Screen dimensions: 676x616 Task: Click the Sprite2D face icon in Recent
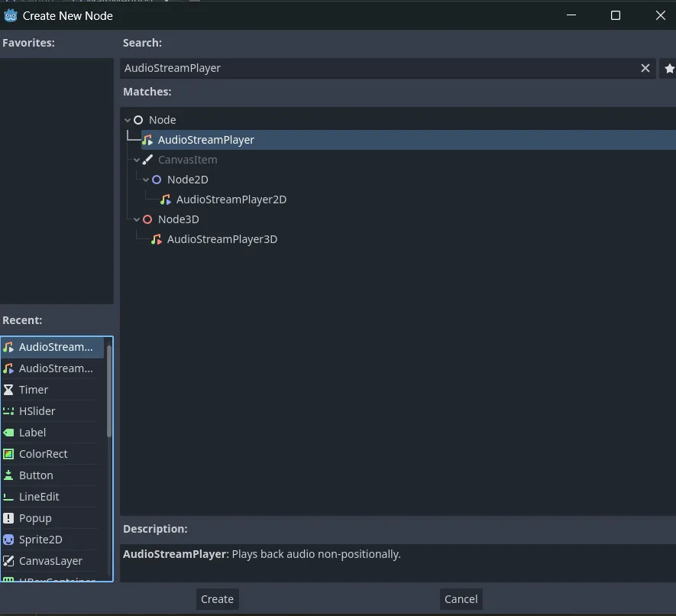(x=8, y=540)
